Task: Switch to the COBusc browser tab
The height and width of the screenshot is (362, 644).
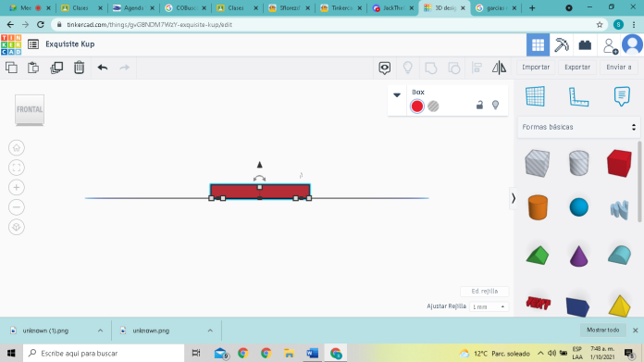Action: tap(186, 7)
